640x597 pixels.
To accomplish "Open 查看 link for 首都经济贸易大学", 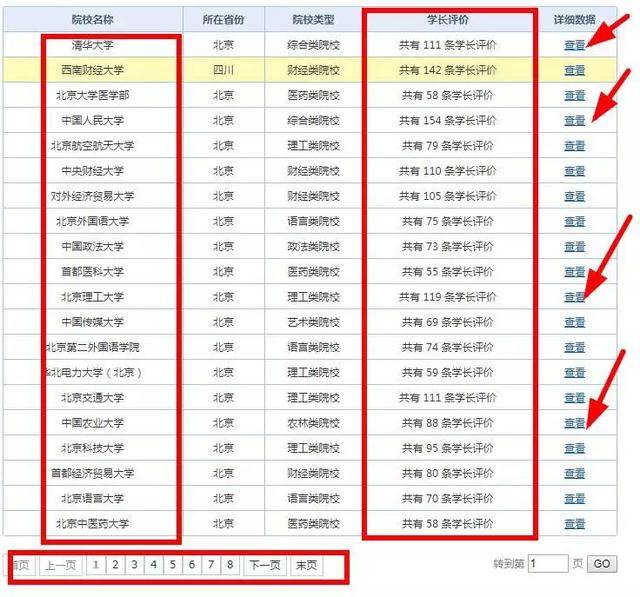I will [574, 473].
